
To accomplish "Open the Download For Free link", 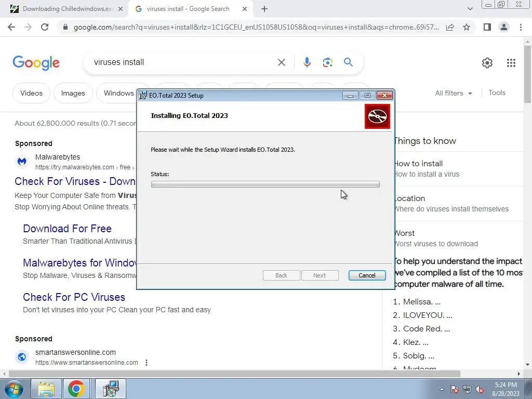I will pyautogui.click(x=67, y=229).
